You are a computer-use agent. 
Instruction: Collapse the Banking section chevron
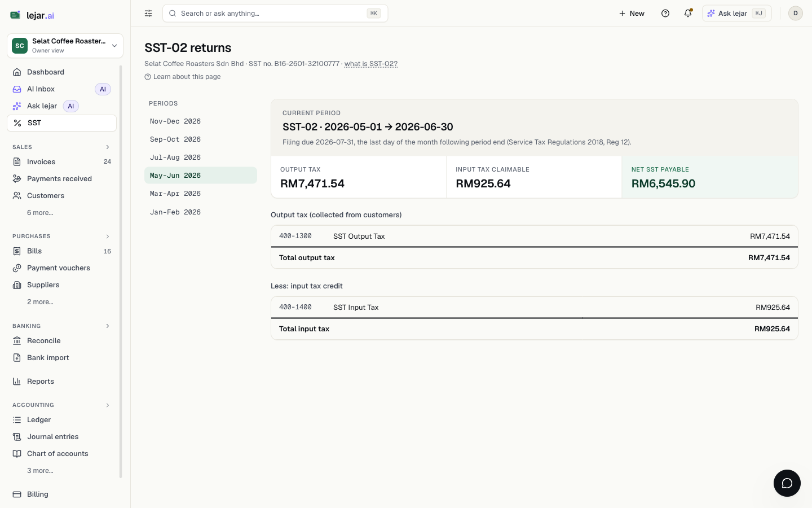[108, 326]
